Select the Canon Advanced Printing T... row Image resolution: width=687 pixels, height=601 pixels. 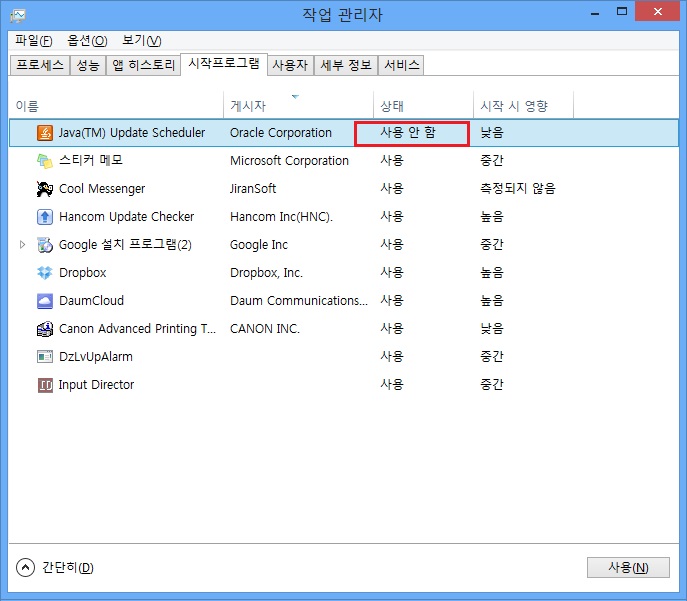[138, 329]
